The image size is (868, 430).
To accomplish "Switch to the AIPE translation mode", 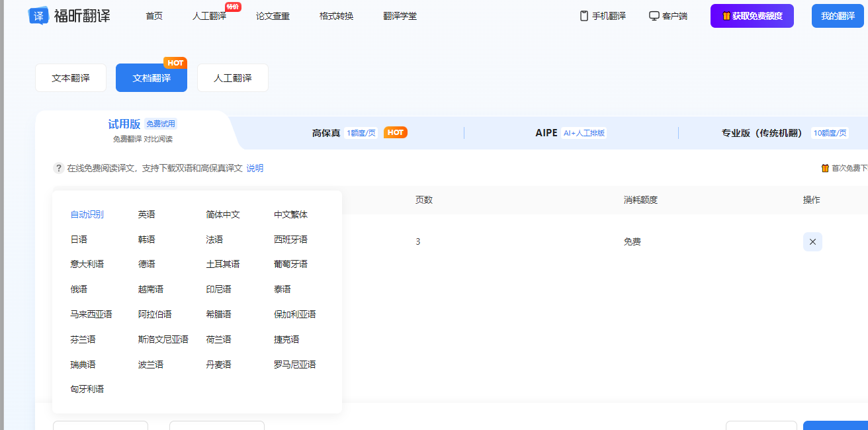I will point(546,133).
